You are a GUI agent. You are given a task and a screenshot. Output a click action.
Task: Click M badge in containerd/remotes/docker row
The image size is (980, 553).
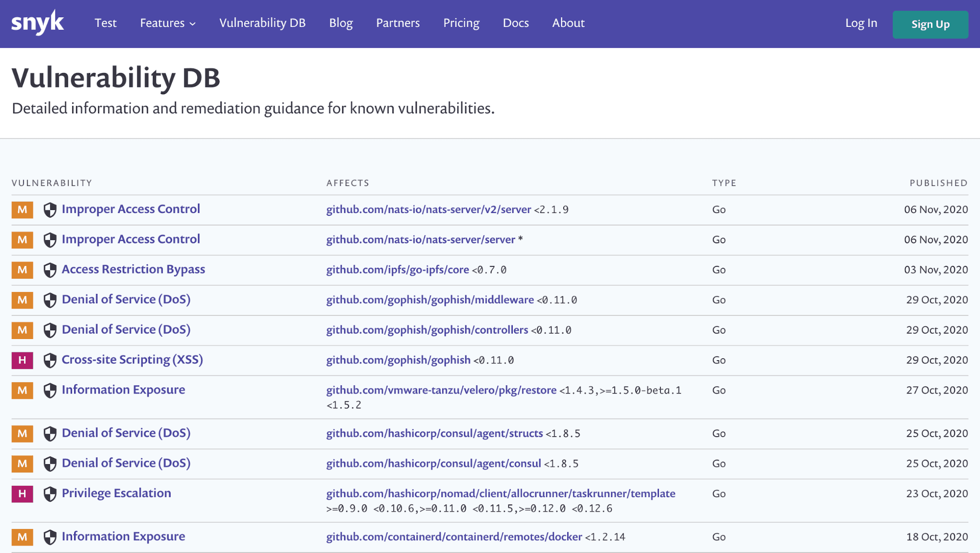point(23,537)
